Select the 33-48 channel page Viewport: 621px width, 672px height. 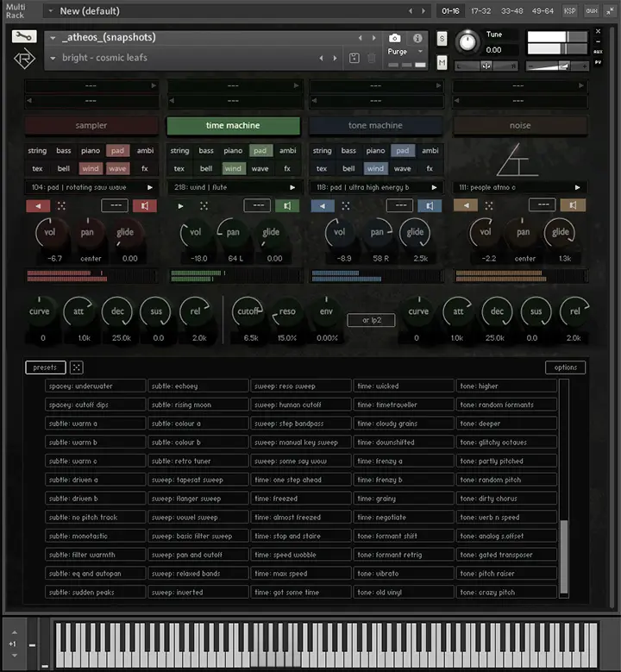coord(511,10)
